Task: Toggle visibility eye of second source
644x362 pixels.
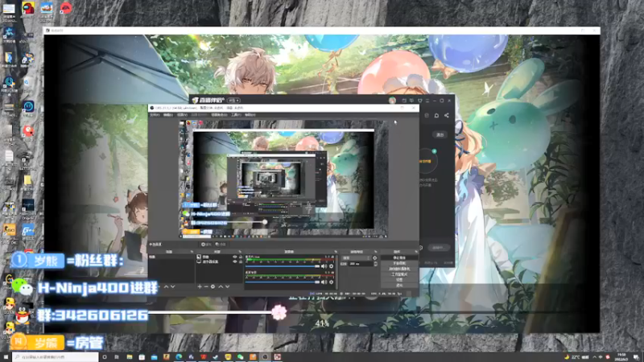Action: 235,262
